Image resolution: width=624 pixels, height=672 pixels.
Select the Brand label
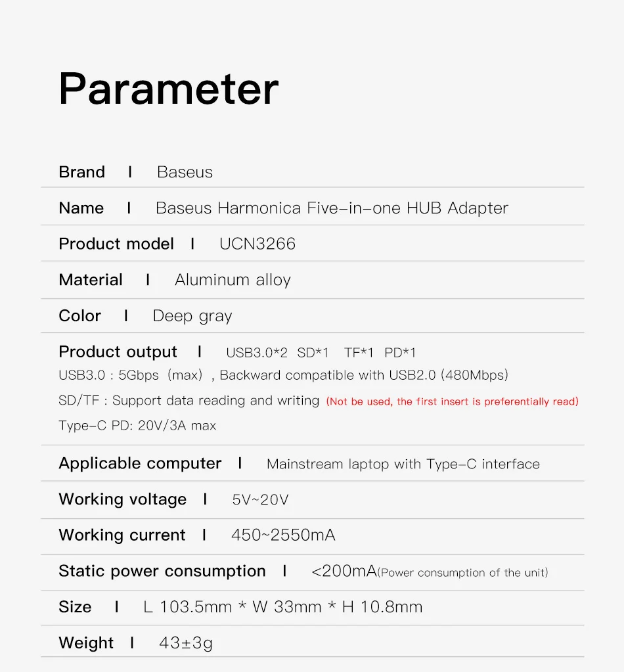click(82, 172)
